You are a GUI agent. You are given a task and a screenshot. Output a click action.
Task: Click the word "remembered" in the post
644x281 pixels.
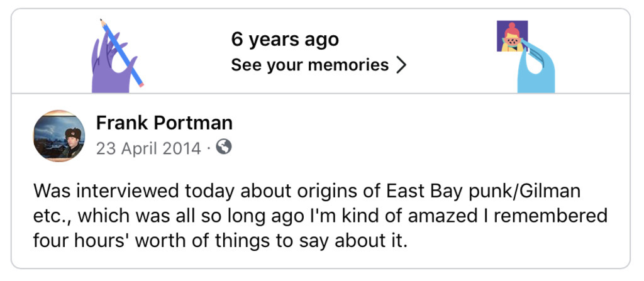click(550, 216)
